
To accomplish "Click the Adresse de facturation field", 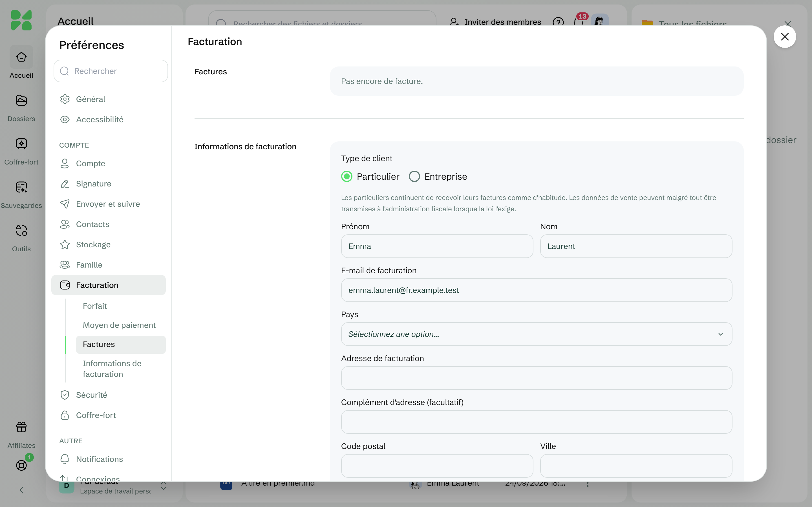I will pyautogui.click(x=537, y=378).
